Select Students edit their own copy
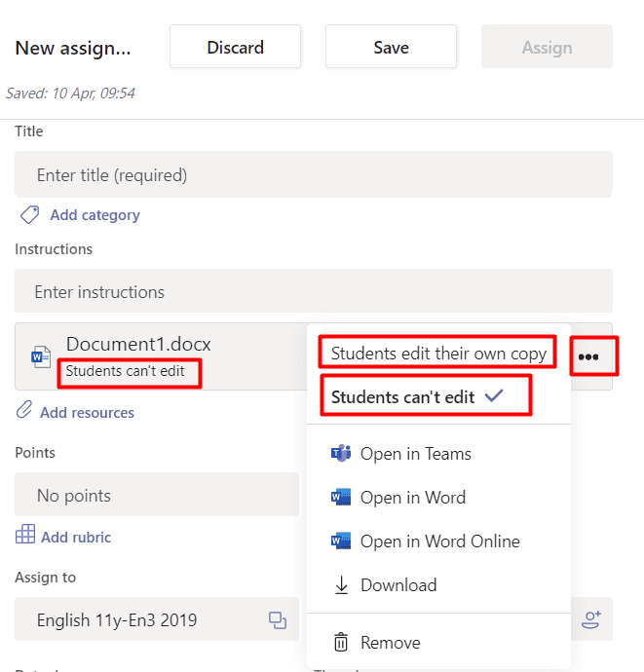The width and height of the screenshot is (644, 672). (438, 354)
